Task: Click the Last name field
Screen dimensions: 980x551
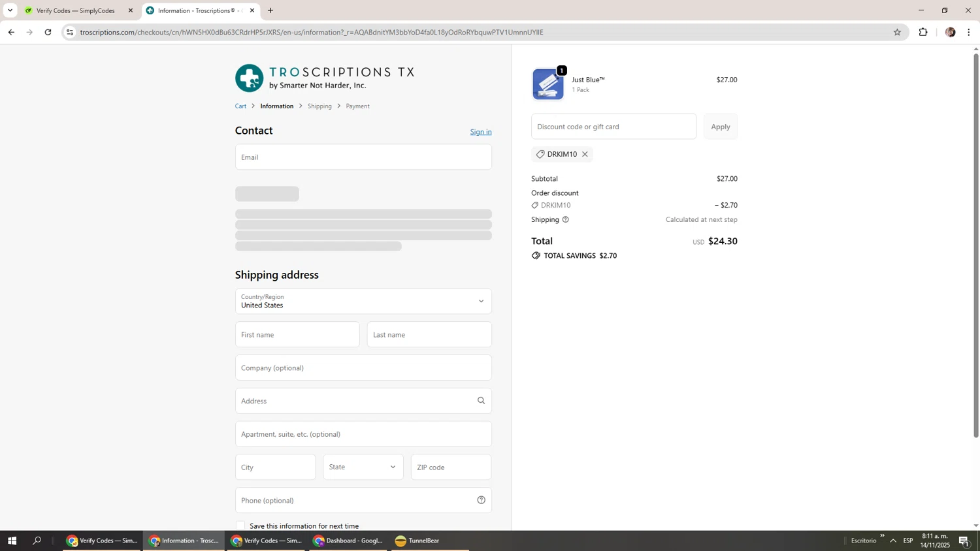Action: coord(429,334)
